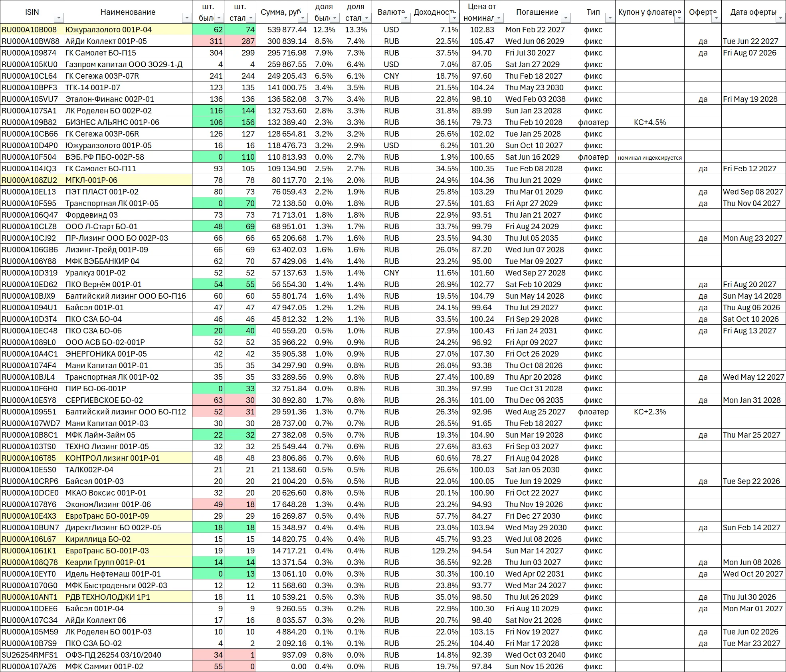The image size is (786, 672).
Task: Select ISIN cell RU000A109874
Action: [x=32, y=53]
